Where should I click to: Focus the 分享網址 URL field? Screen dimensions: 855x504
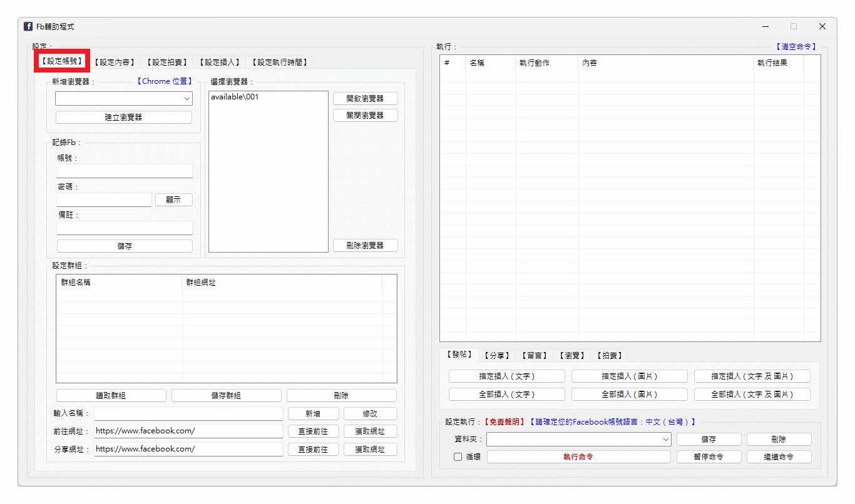click(x=188, y=449)
